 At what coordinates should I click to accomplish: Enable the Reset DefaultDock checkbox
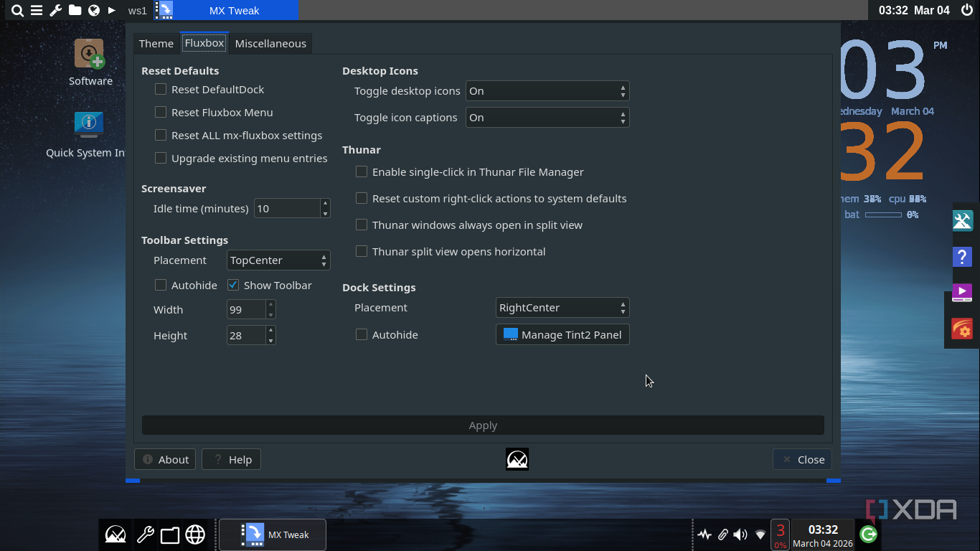click(161, 89)
